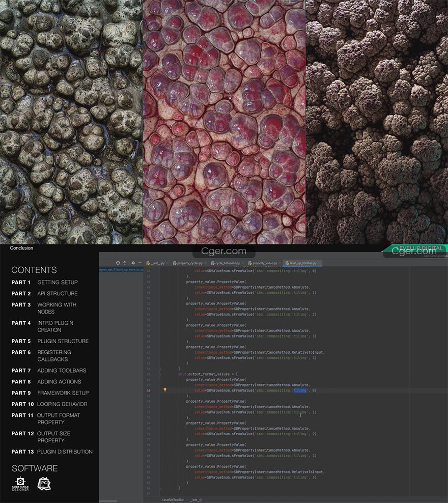
Task: Select the cycle_behavior.py tab
Action: (x=227, y=263)
